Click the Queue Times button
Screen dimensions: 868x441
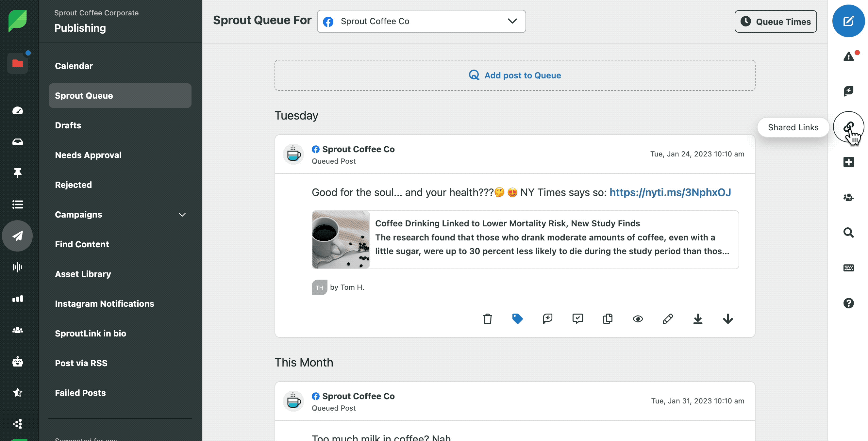[775, 21]
